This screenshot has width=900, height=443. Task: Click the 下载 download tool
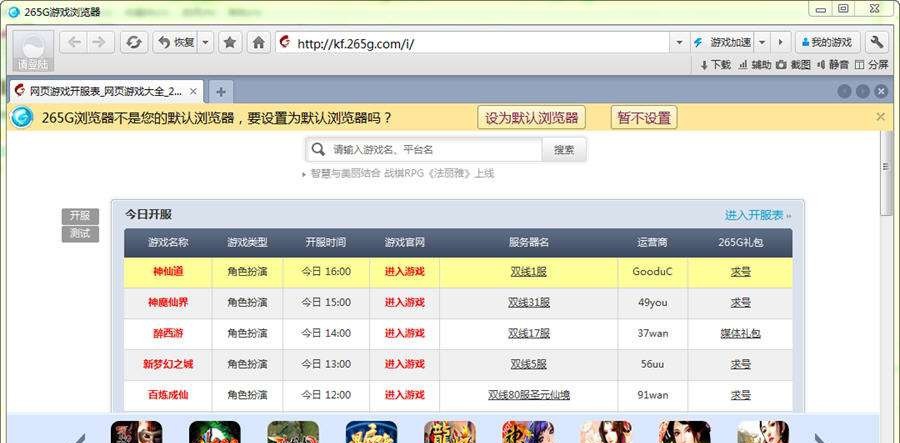click(x=716, y=65)
